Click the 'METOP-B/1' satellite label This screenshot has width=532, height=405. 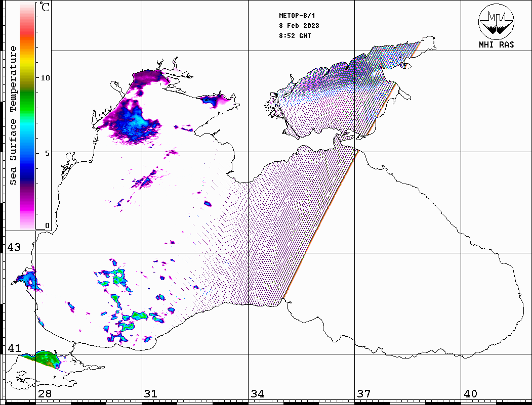tap(297, 16)
